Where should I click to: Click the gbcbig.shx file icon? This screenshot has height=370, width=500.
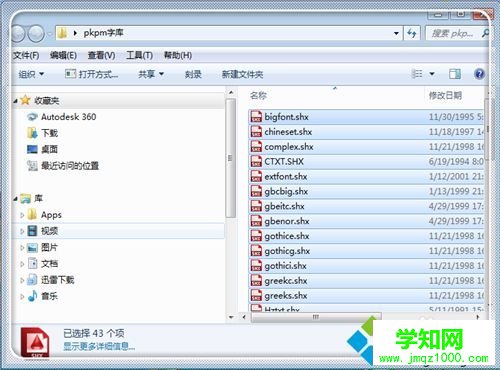(x=256, y=191)
